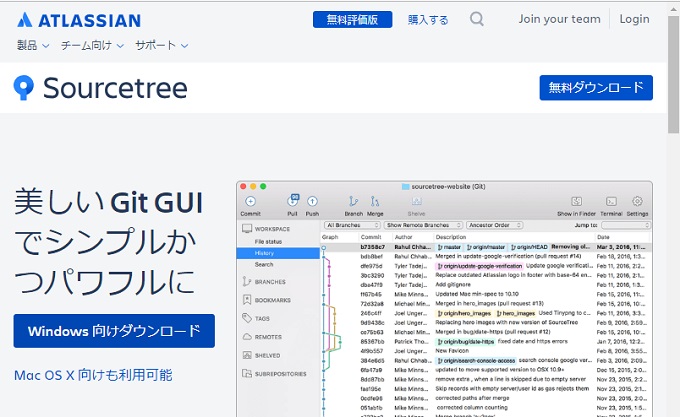Click the Atlassian logo

coord(78,20)
